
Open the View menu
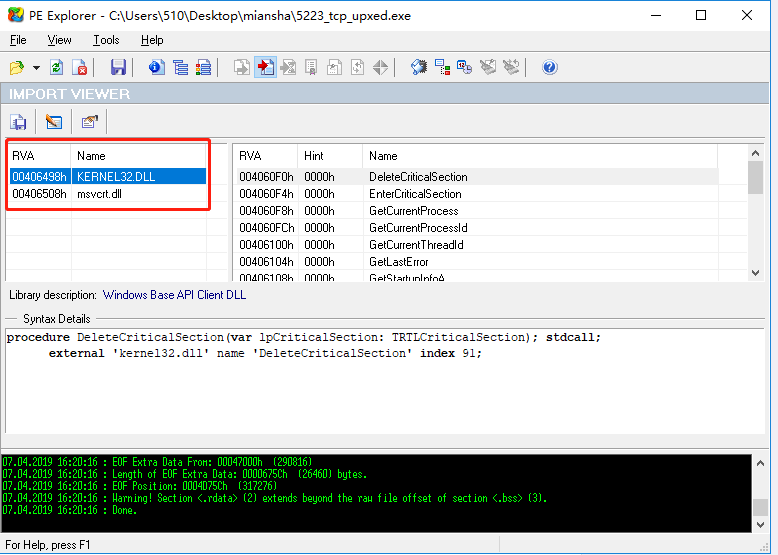pos(60,40)
